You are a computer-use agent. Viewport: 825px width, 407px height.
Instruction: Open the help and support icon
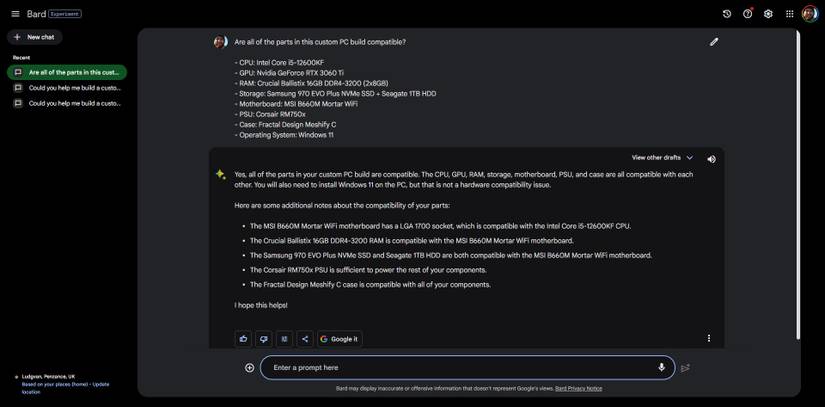pyautogui.click(x=747, y=14)
